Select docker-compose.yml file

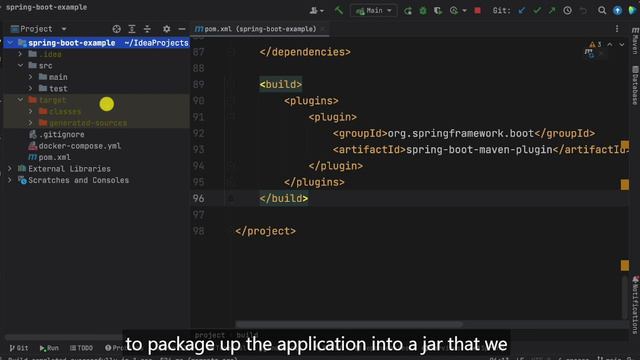pyautogui.click(x=75, y=146)
